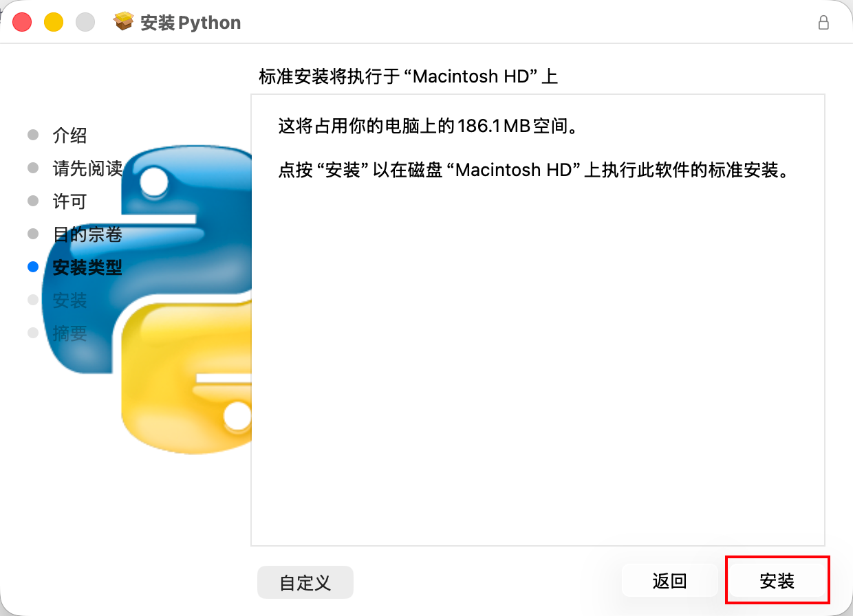Viewport: 853px width, 616px height.
Task: Select the 目的宗卷 step in the sidebar
Action: [x=88, y=234]
